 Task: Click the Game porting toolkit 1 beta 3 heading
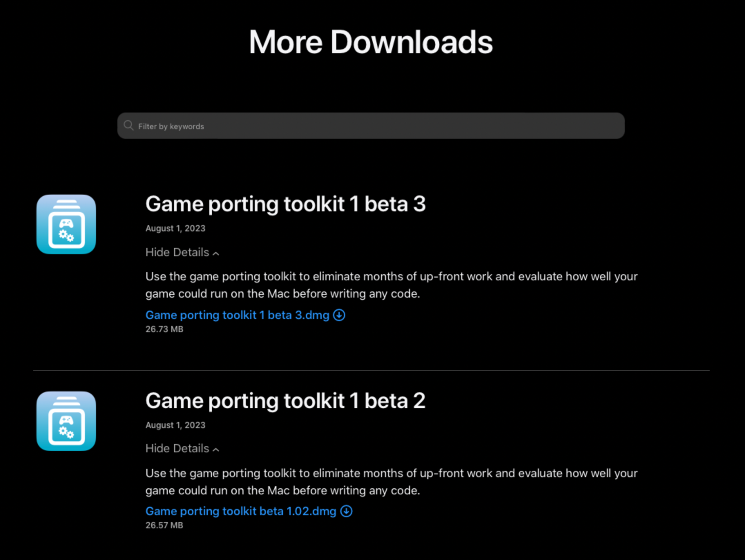click(285, 204)
